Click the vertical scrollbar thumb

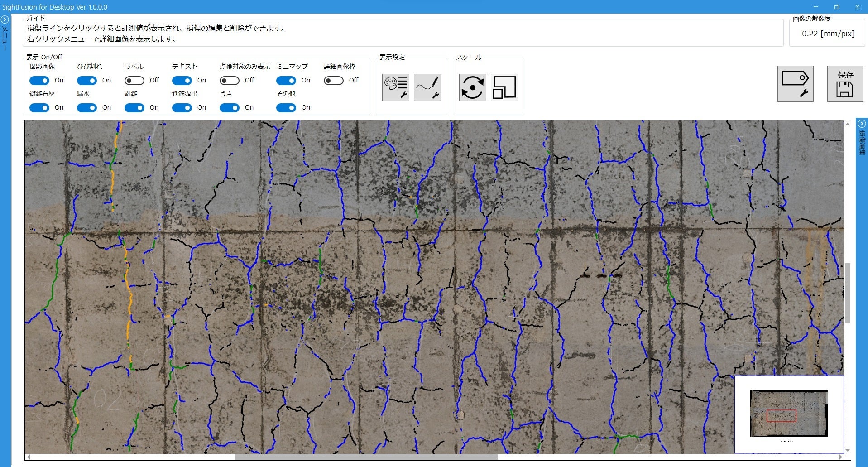tap(848, 293)
